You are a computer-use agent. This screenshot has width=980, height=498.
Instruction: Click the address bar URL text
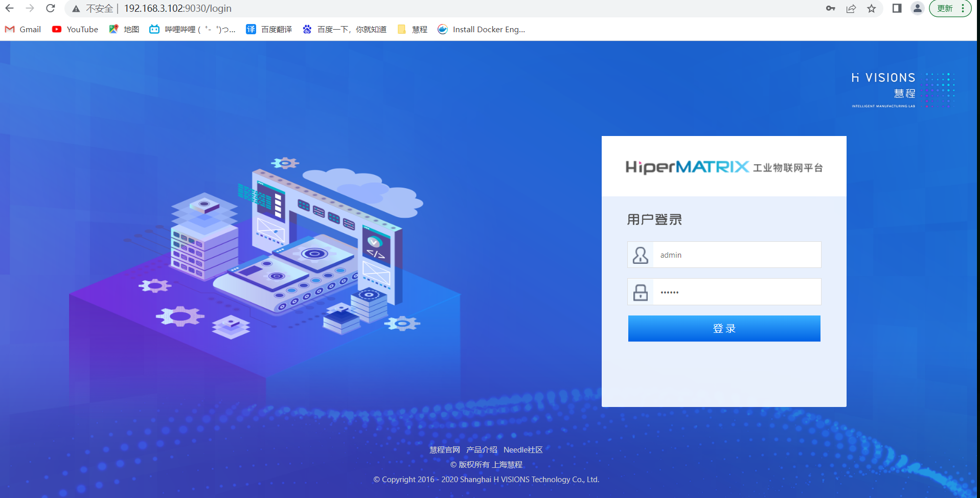[177, 8]
